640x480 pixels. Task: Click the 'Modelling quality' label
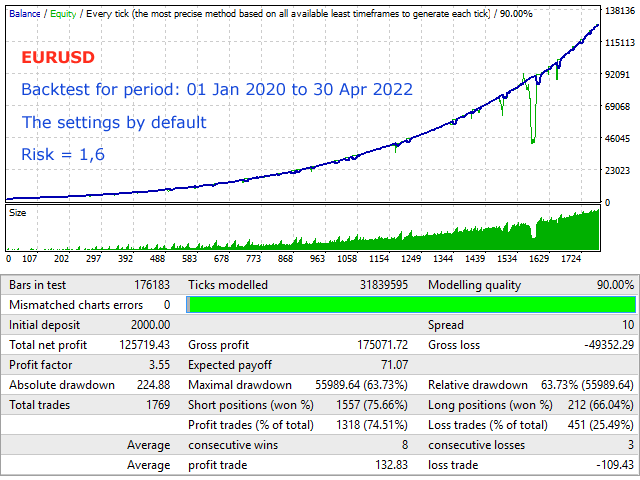[x=474, y=285]
